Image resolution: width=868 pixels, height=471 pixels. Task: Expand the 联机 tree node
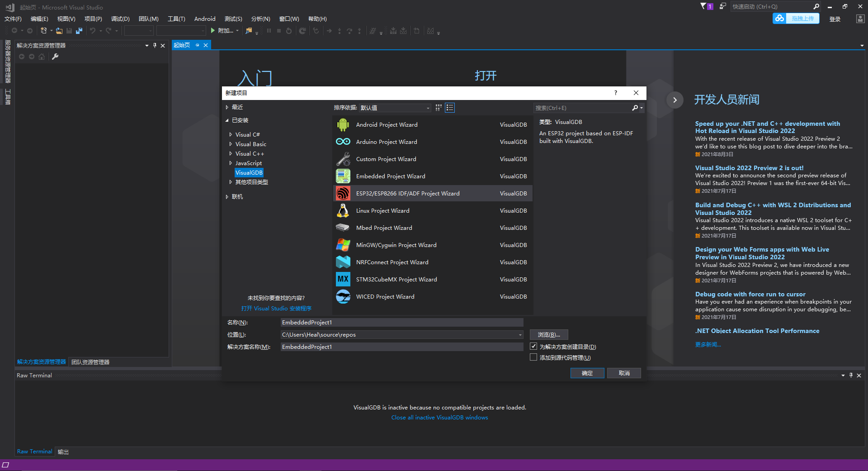(227, 196)
